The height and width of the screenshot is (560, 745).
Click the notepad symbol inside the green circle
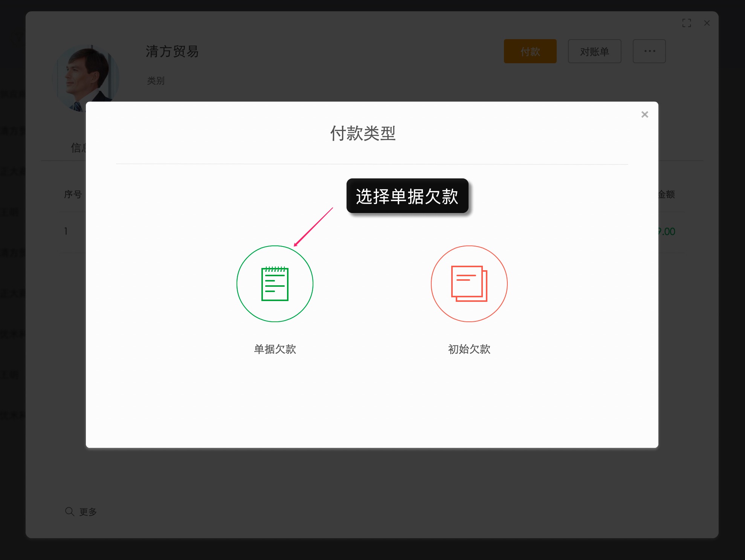(275, 284)
